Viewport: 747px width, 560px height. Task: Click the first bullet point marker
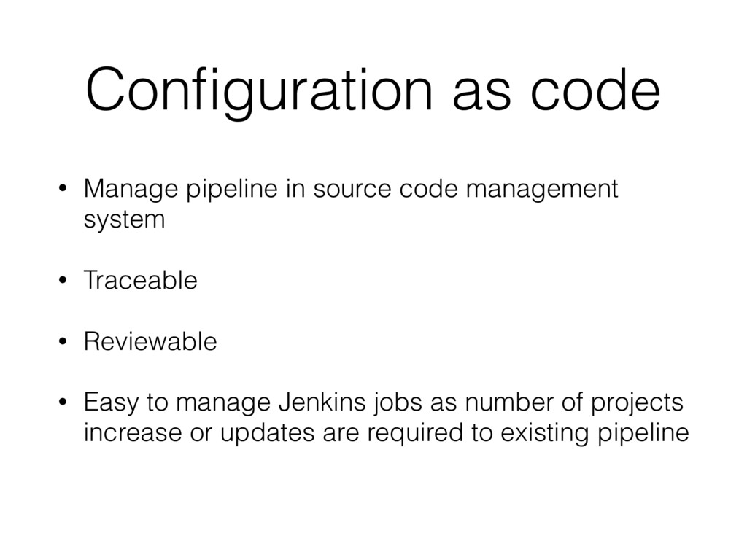click(63, 188)
